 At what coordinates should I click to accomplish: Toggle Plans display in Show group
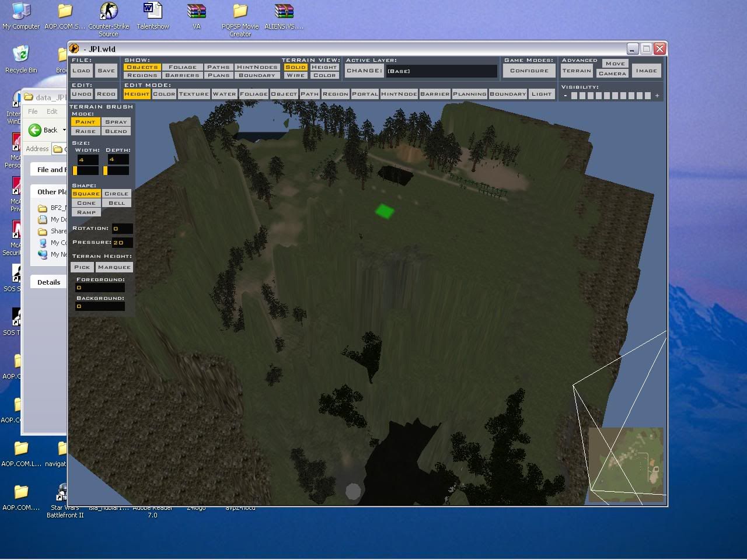tap(218, 75)
